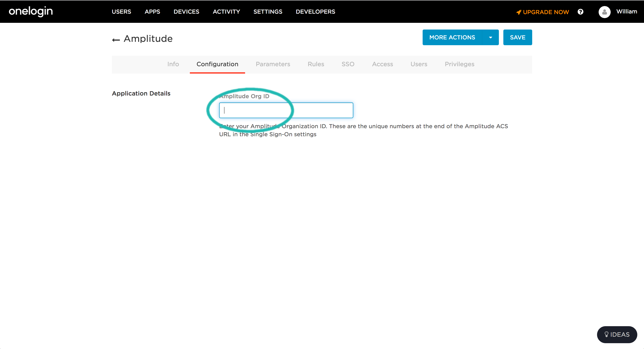Open the help question mark icon
Viewport: 644px width, 349px height.
point(580,12)
